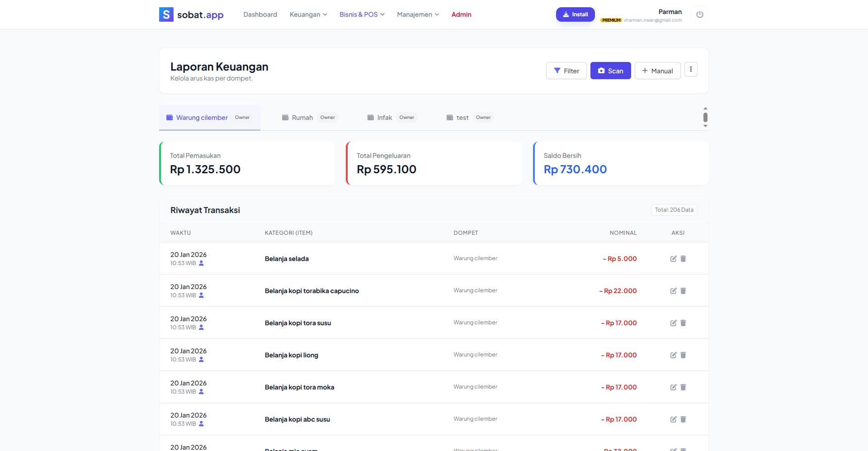The height and width of the screenshot is (451, 868).
Task: Edit the Belanja selada transaction
Action: click(x=673, y=259)
